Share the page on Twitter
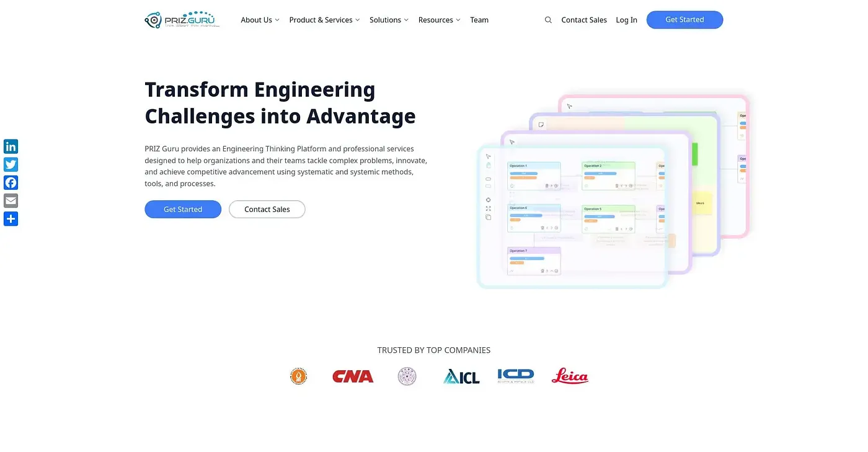The width and height of the screenshot is (868, 452). (11, 164)
